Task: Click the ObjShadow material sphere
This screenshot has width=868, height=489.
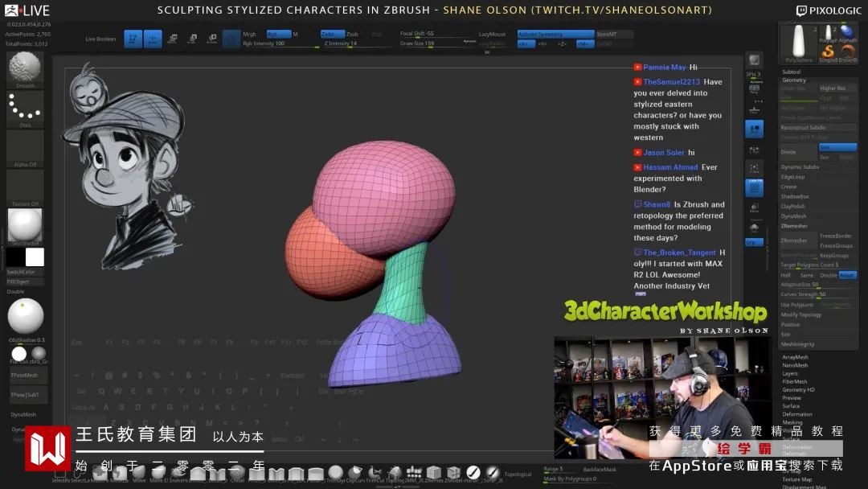Action: pyautogui.click(x=26, y=317)
